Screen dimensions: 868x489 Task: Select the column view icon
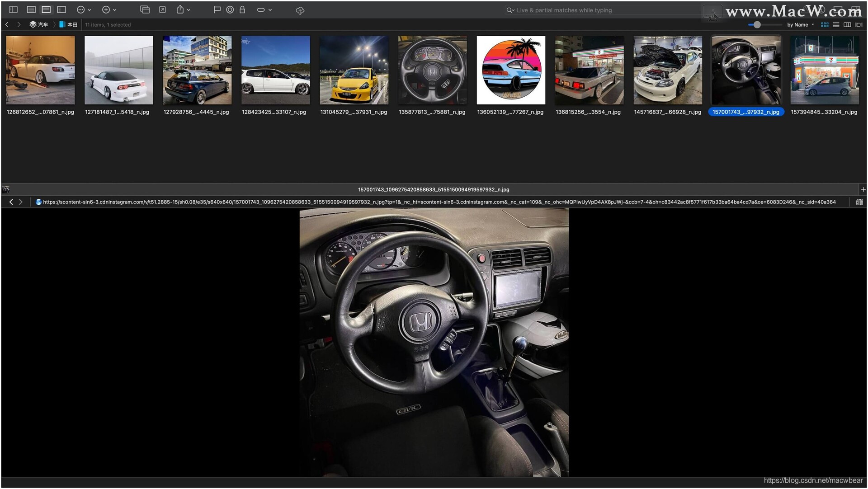pyautogui.click(x=847, y=25)
